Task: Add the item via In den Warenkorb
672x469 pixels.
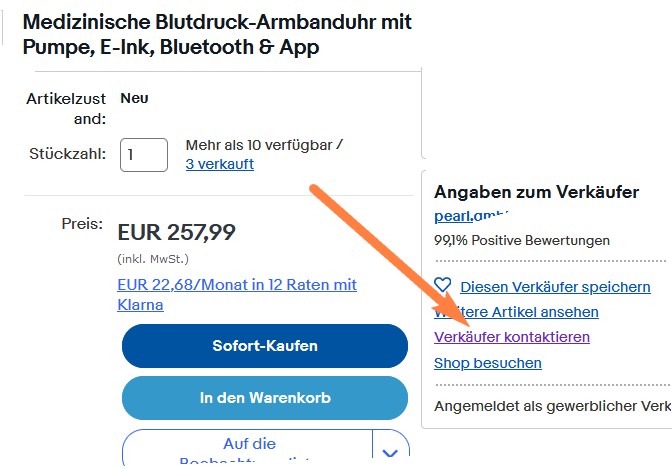Action: click(x=265, y=398)
